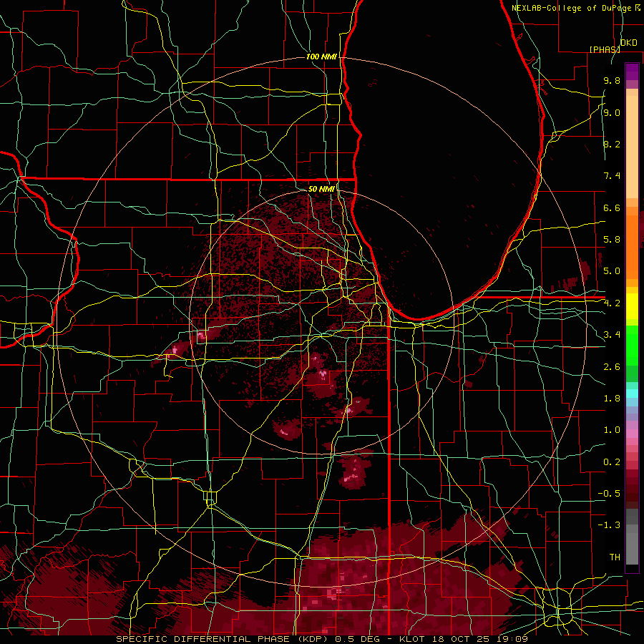Click the TH threshold label

point(615,557)
